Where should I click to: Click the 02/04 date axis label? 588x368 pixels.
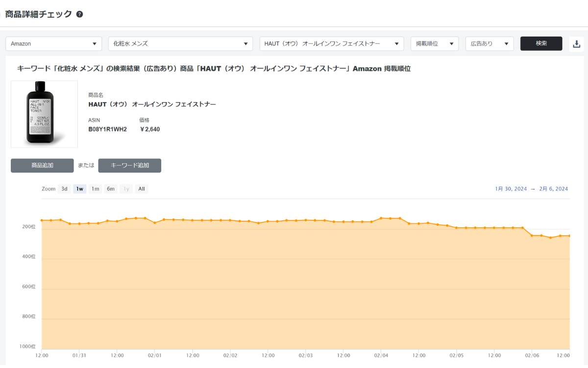point(381,355)
